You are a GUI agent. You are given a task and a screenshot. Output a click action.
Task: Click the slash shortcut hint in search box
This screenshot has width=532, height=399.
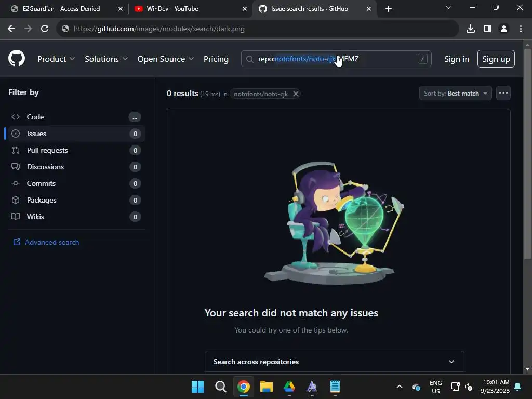coord(422,59)
